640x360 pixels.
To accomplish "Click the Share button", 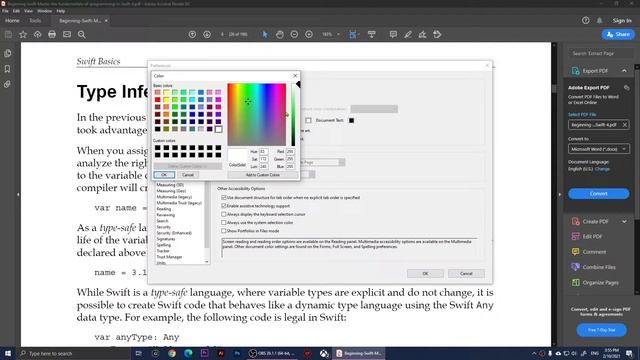I will point(618,35).
